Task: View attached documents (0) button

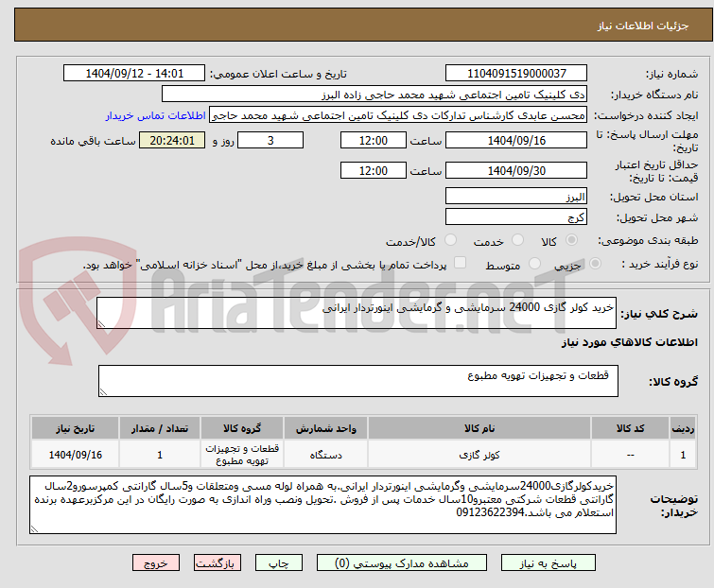Action: 402,563
